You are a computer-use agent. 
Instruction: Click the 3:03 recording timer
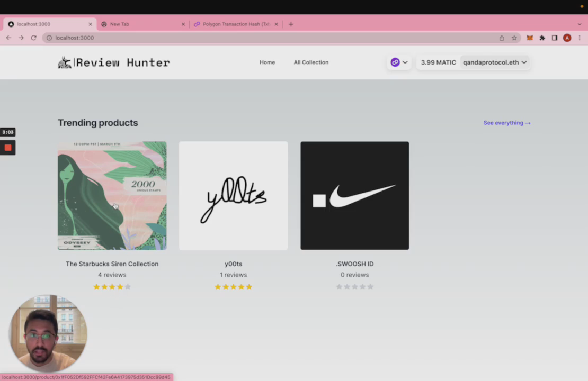tap(8, 132)
